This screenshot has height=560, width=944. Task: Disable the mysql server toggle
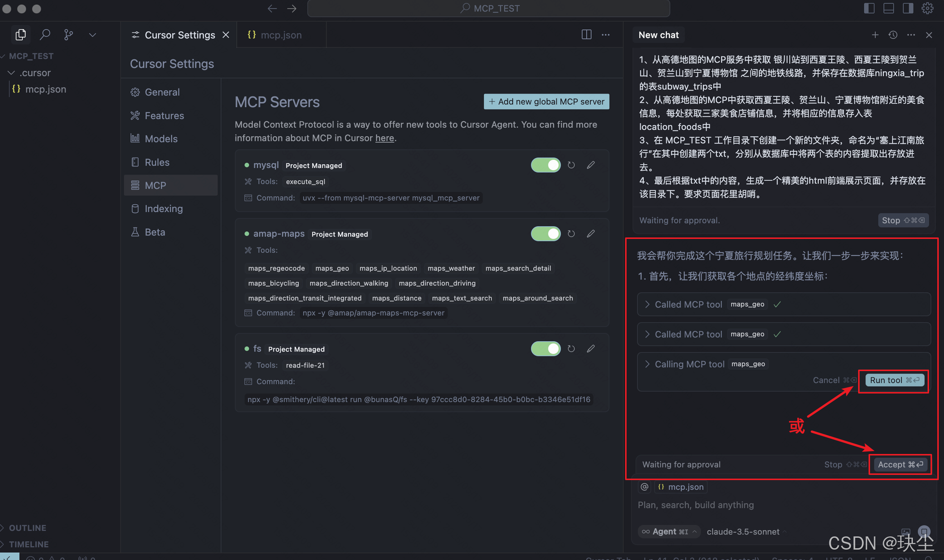pos(546,165)
